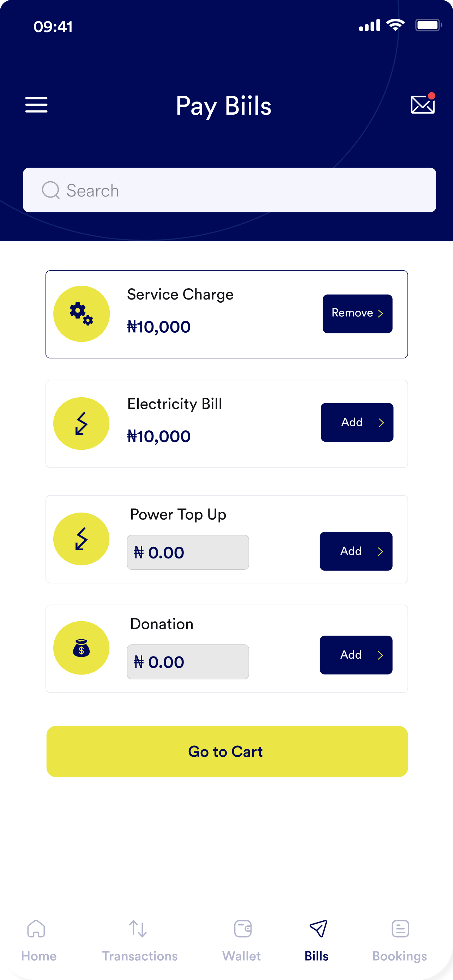The image size is (453, 980).
Task: Tap the Electricity Bill lightning icon
Action: tap(81, 423)
